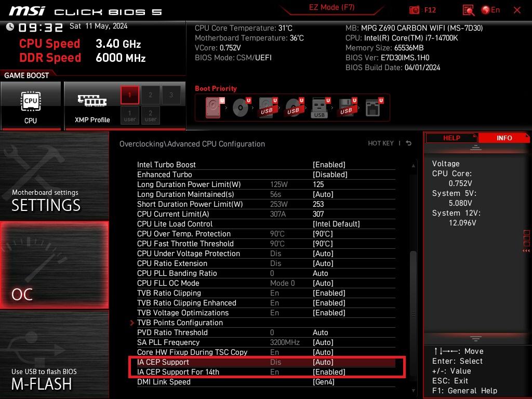This screenshot has width=532, height=399.
Task: Select the IA CEP Support row
Action: point(266,362)
